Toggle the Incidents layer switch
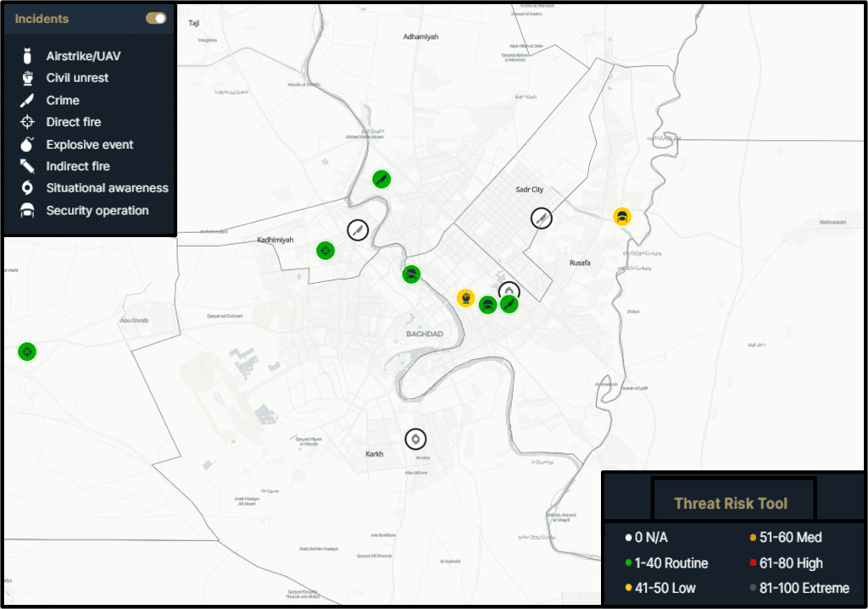 pos(155,19)
